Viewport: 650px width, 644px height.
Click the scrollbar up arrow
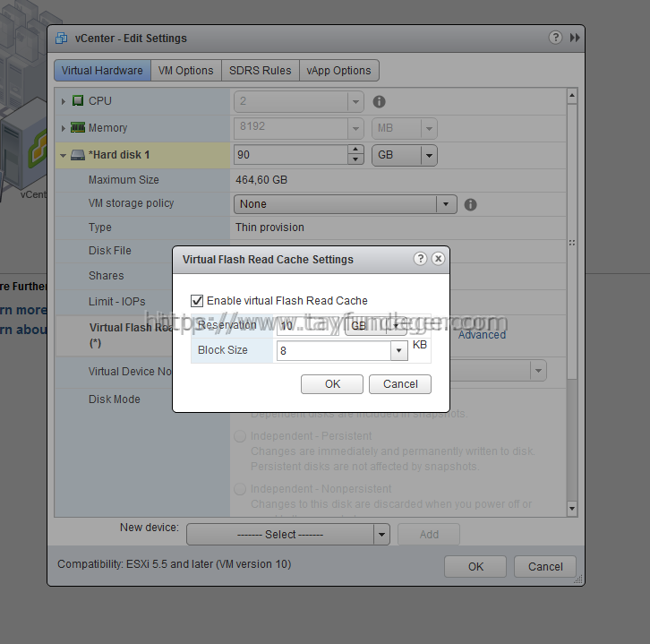click(x=572, y=96)
